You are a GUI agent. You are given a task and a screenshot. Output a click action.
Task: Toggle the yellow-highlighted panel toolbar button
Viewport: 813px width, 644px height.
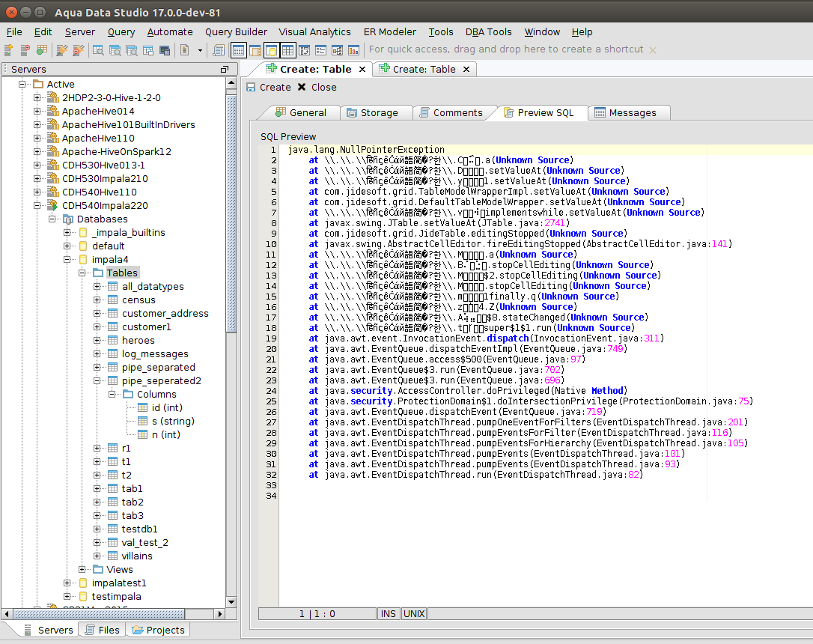coord(271,50)
